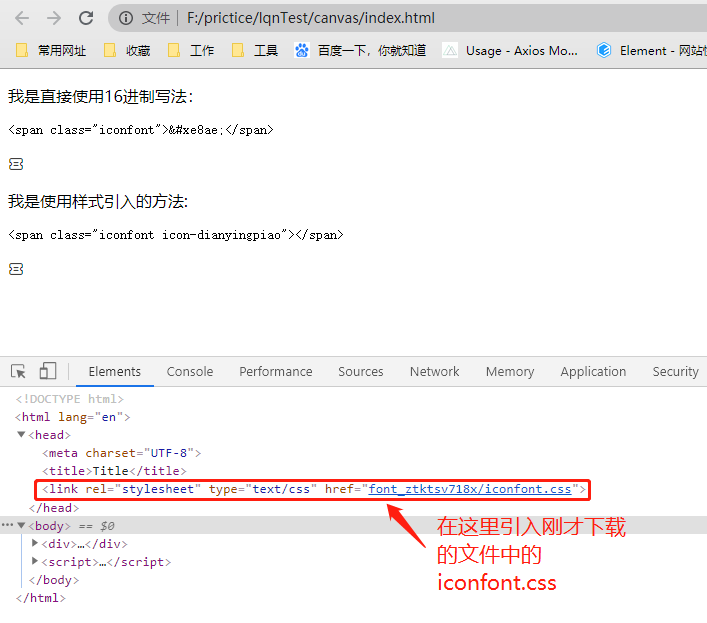This screenshot has height=623, width=707.
Task: Select the meta charset element row
Action: (x=122, y=453)
